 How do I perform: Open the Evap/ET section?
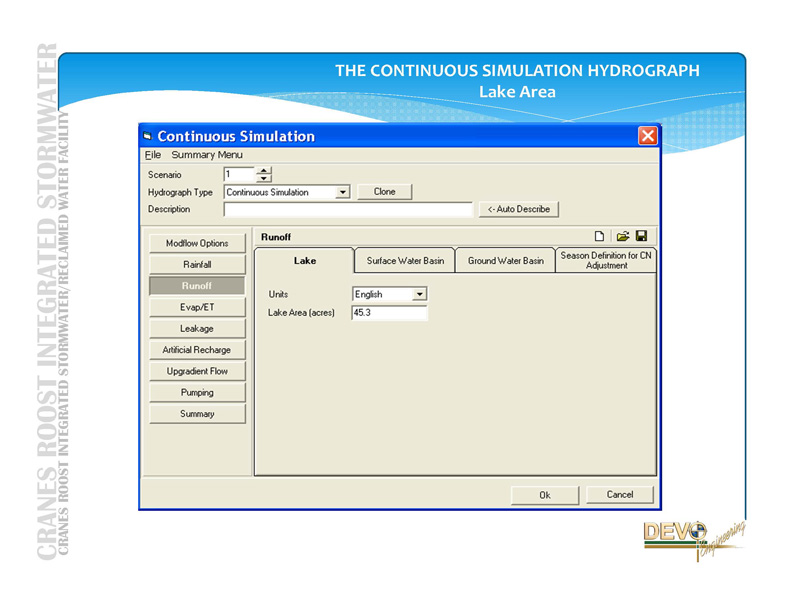(197, 307)
